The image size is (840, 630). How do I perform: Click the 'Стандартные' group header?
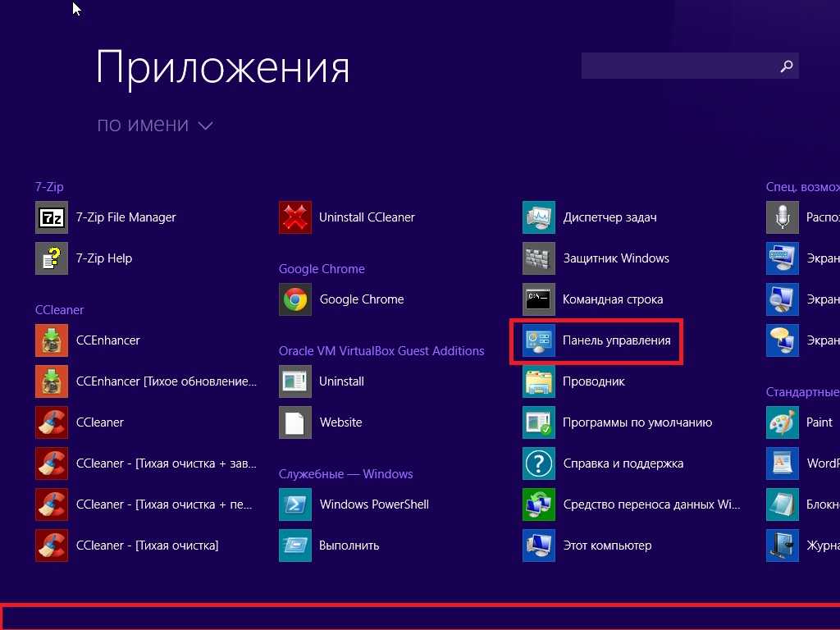(x=803, y=391)
